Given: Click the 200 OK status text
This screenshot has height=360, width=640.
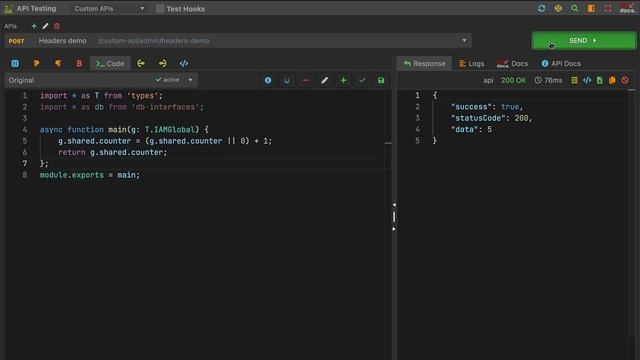Looking at the screenshot, I should point(513,80).
